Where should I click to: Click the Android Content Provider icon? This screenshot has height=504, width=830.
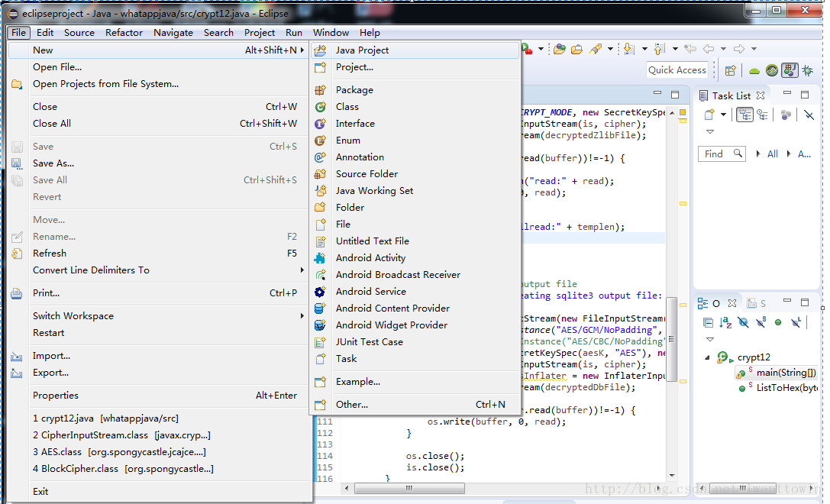point(320,308)
